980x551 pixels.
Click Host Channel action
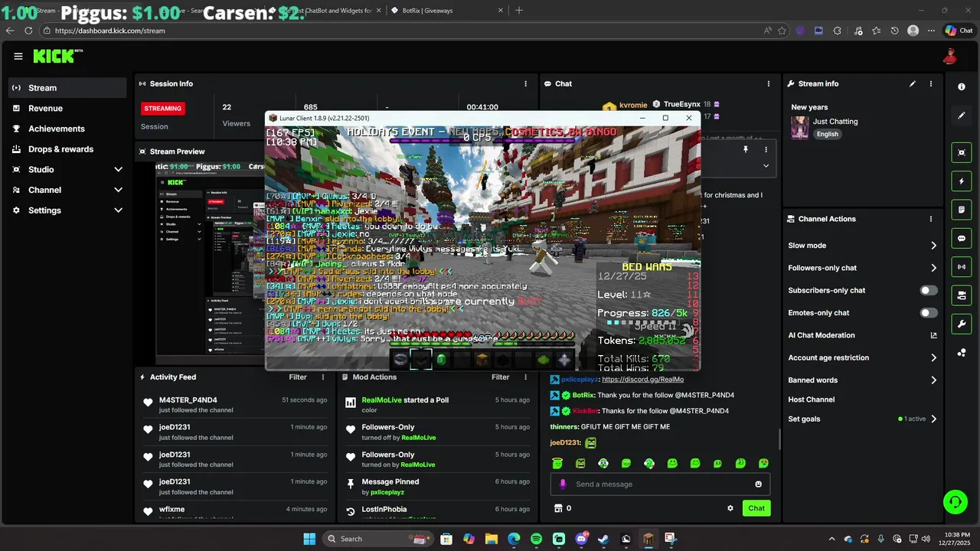811,399
